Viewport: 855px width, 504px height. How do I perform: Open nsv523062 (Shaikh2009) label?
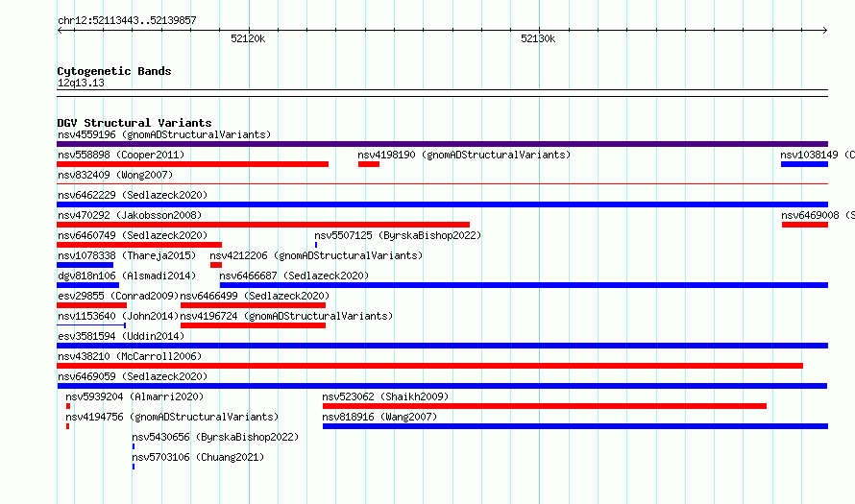pos(385,396)
